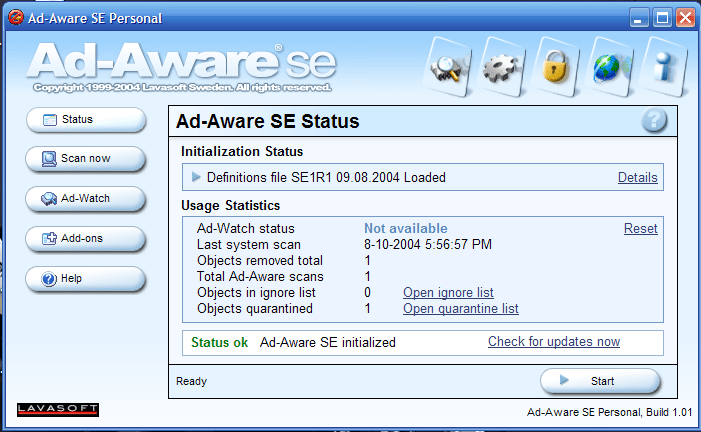Maximize the Ad-Aware window

[x=662, y=18]
